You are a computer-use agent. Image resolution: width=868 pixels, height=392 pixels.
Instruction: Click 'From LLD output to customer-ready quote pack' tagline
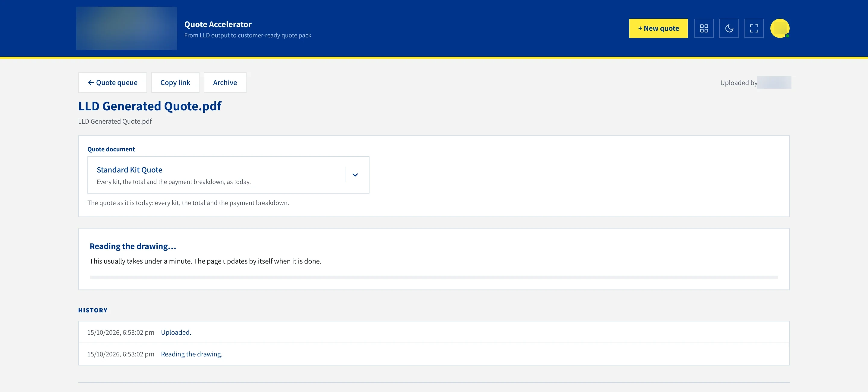click(248, 35)
